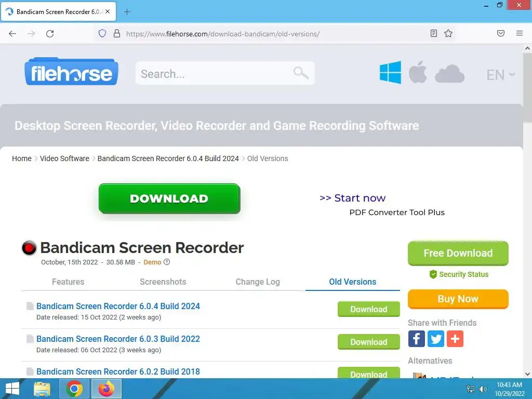Click the volume speaker tray icon
532x399 pixels.
[x=483, y=389]
